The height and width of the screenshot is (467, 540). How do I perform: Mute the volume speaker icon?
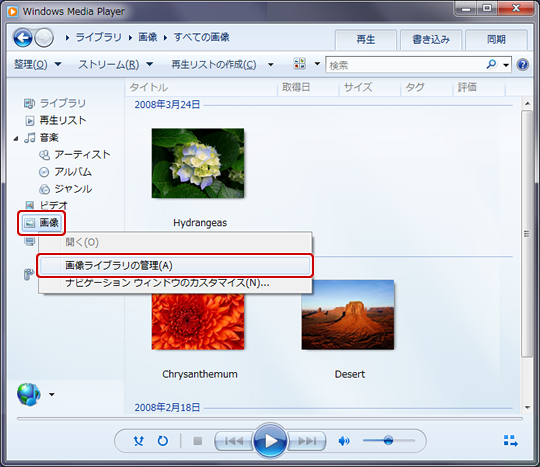pos(344,440)
